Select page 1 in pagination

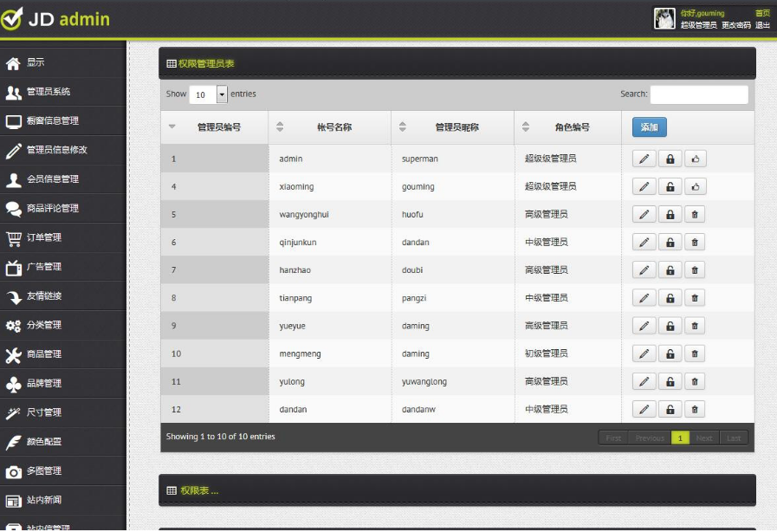(680, 438)
